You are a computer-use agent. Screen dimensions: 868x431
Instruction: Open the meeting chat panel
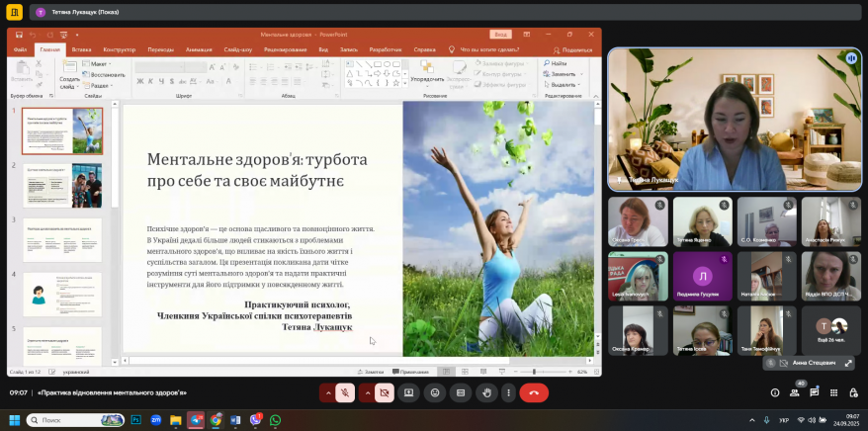(816, 392)
